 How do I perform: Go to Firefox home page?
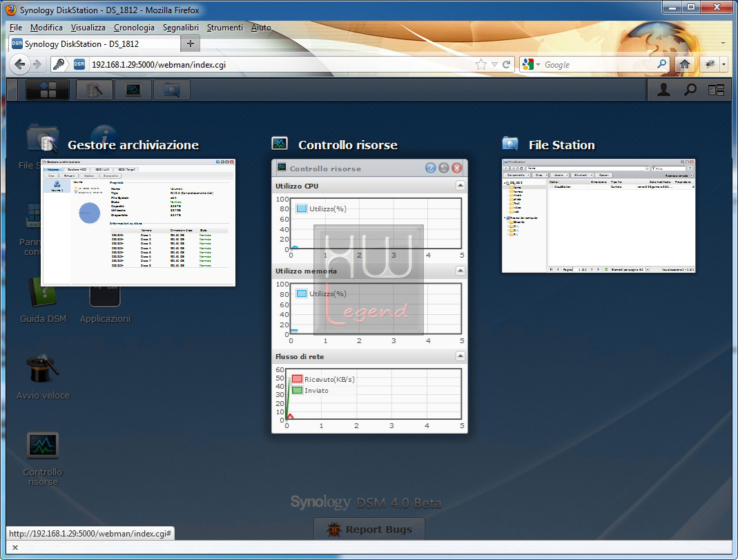[x=685, y=64]
